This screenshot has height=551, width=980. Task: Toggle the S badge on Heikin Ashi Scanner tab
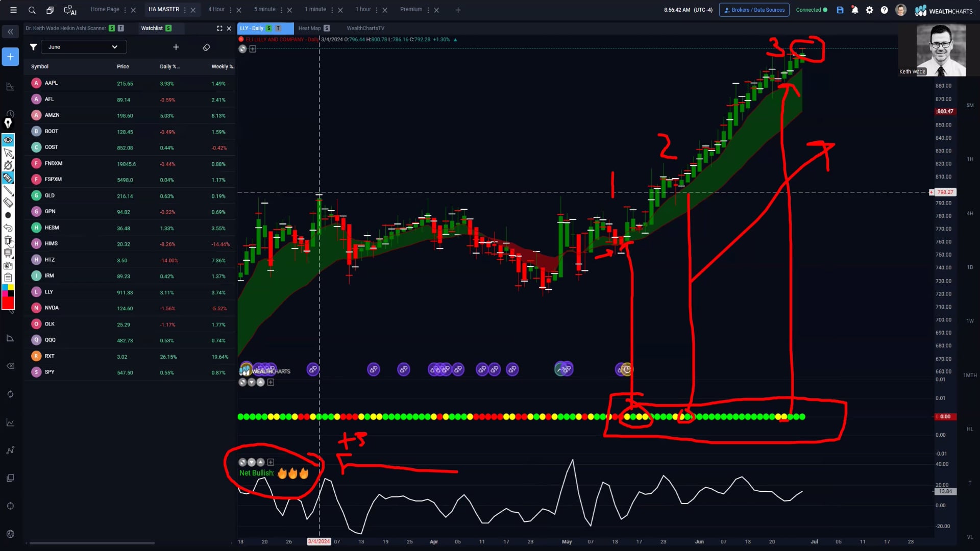click(x=112, y=28)
